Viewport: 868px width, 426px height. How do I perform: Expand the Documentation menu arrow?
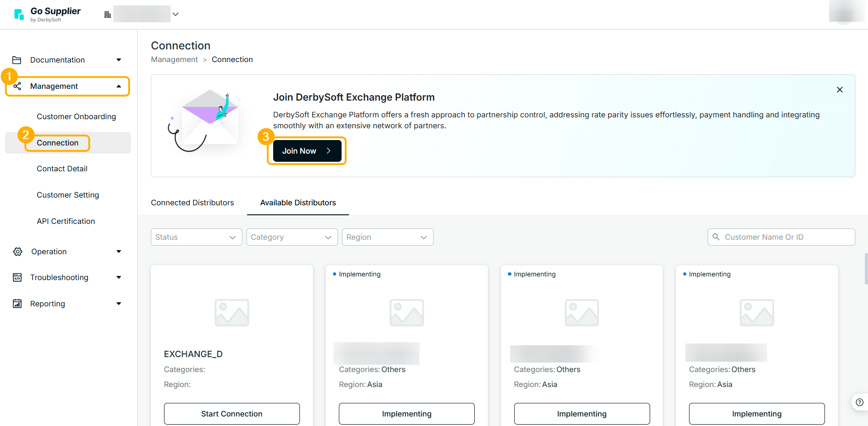pos(119,60)
